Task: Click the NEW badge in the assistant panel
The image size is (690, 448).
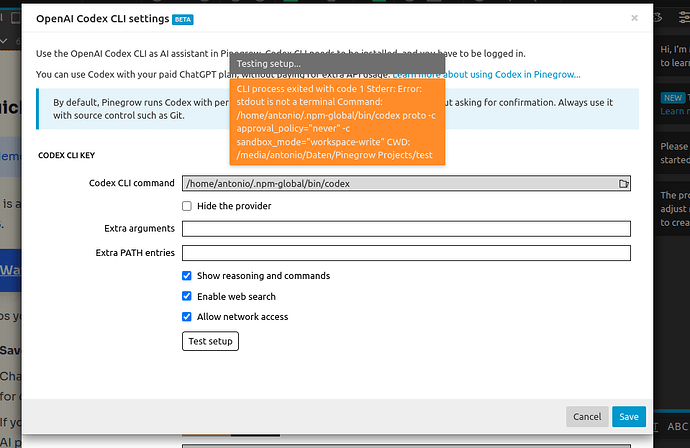Action: point(672,98)
